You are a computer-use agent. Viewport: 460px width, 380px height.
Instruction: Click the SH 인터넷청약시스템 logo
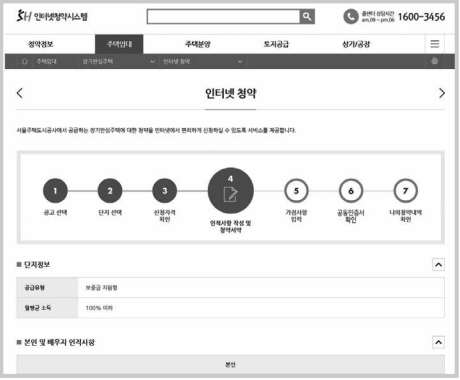[52, 16]
